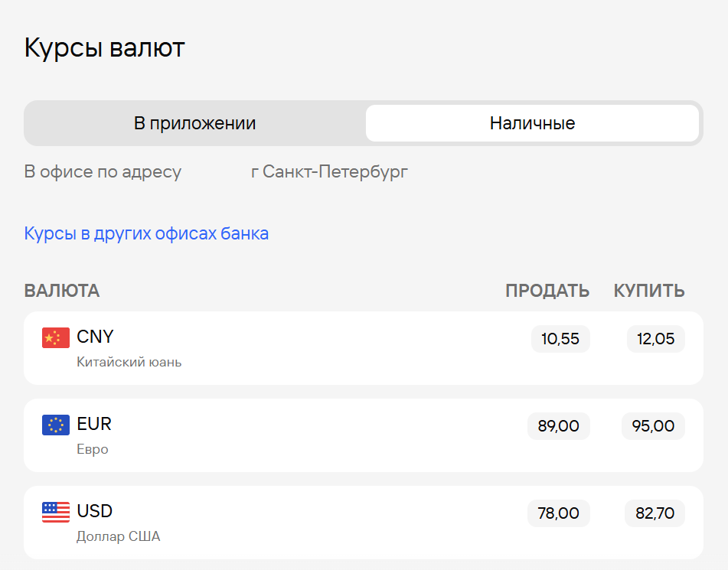Click the «Китайский юань» currency name
Screen dimensions: 728x570
[129, 362]
